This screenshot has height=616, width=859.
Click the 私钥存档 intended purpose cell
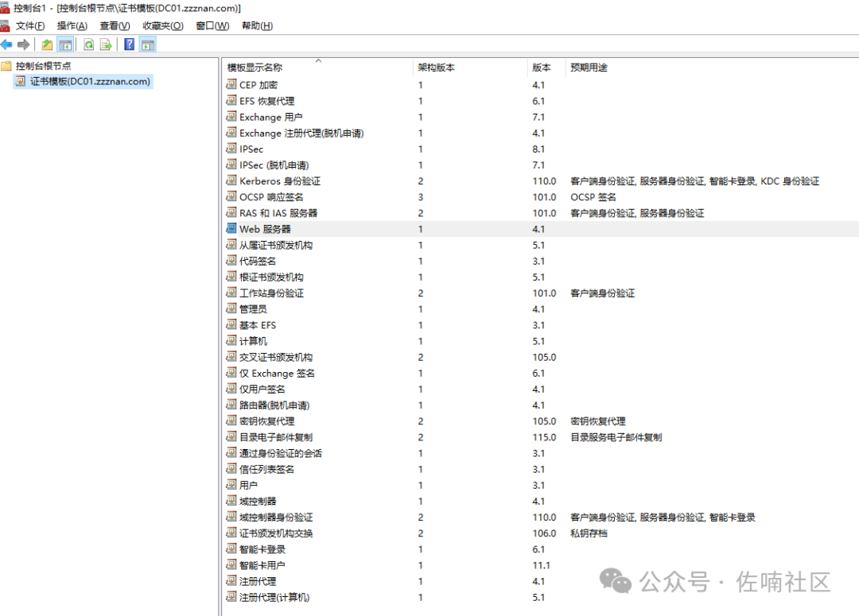point(589,533)
